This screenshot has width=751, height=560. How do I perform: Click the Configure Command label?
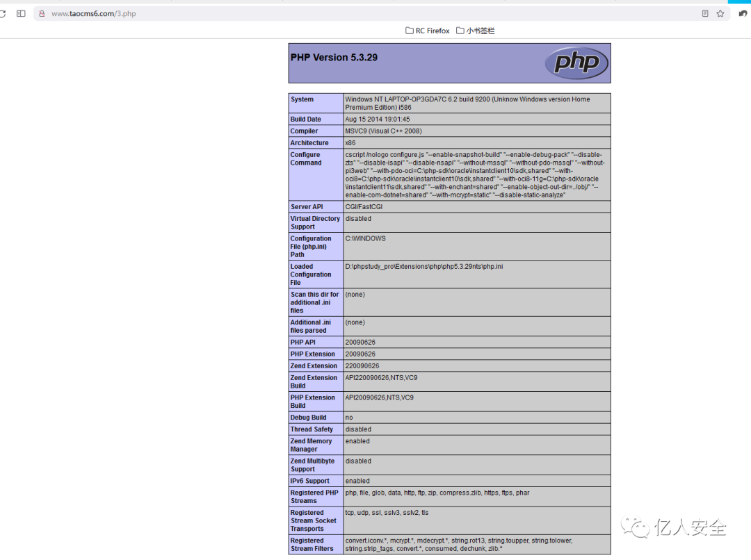pos(306,158)
